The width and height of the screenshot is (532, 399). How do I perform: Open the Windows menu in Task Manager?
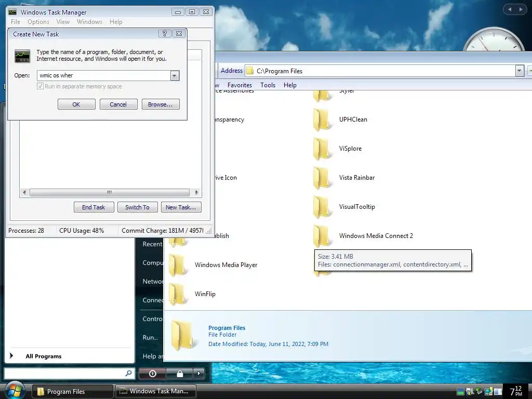pyautogui.click(x=89, y=22)
